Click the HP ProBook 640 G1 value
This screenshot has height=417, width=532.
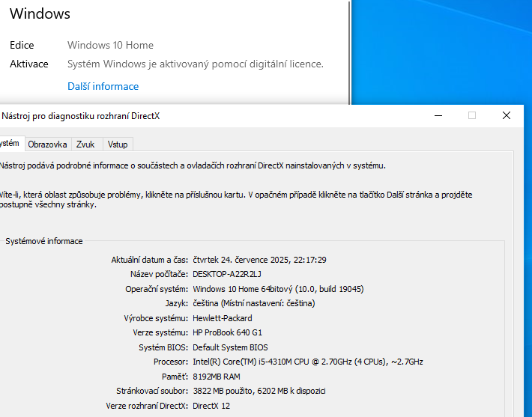227,332
